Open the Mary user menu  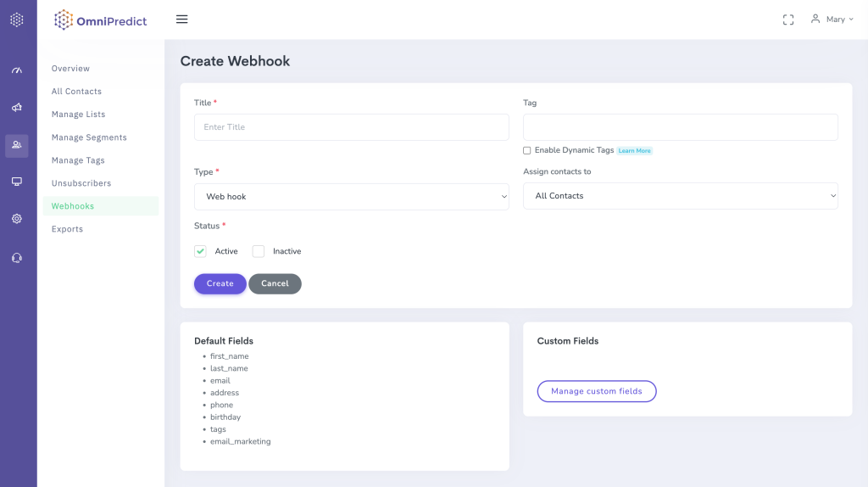coord(832,20)
